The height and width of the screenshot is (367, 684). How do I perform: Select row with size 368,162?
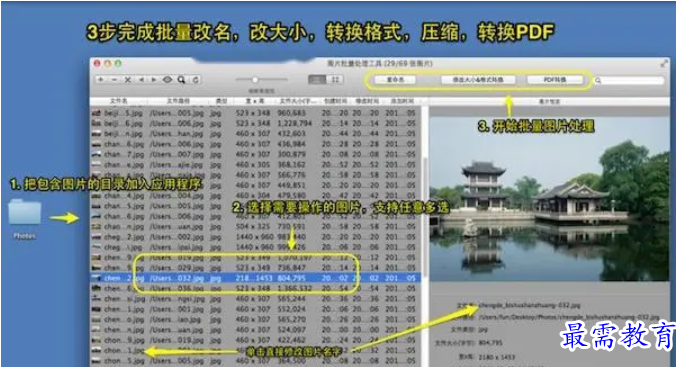[255, 165]
